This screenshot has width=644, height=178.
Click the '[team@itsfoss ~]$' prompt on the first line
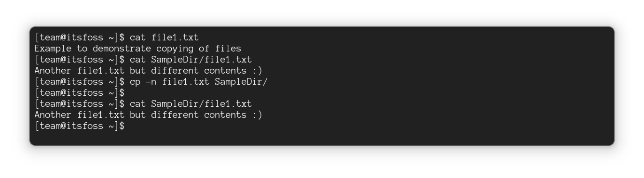pos(80,38)
